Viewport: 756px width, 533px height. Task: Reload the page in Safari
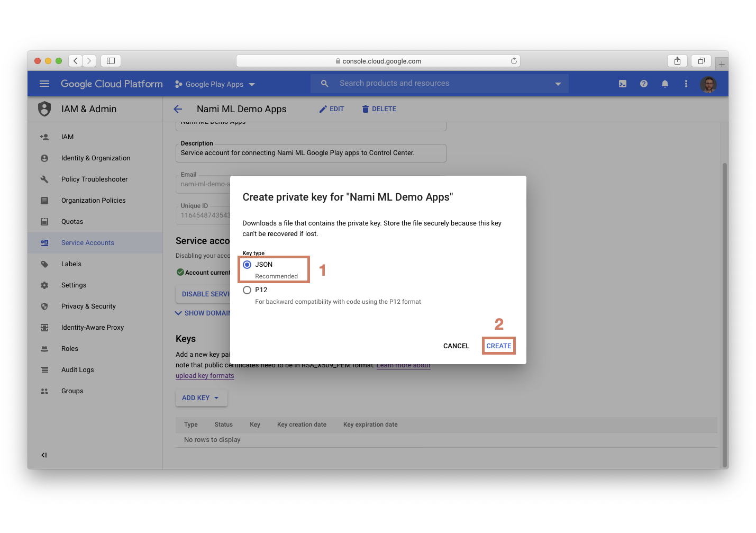click(x=514, y=61)
